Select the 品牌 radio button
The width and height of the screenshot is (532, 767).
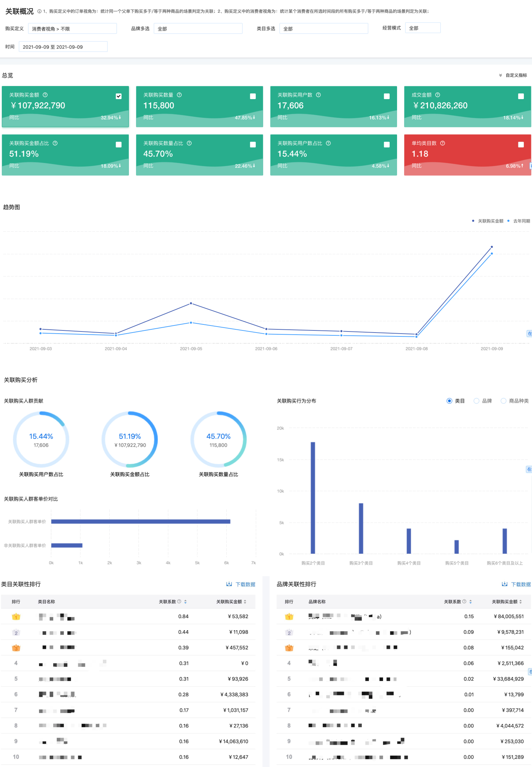click(476, 401)
